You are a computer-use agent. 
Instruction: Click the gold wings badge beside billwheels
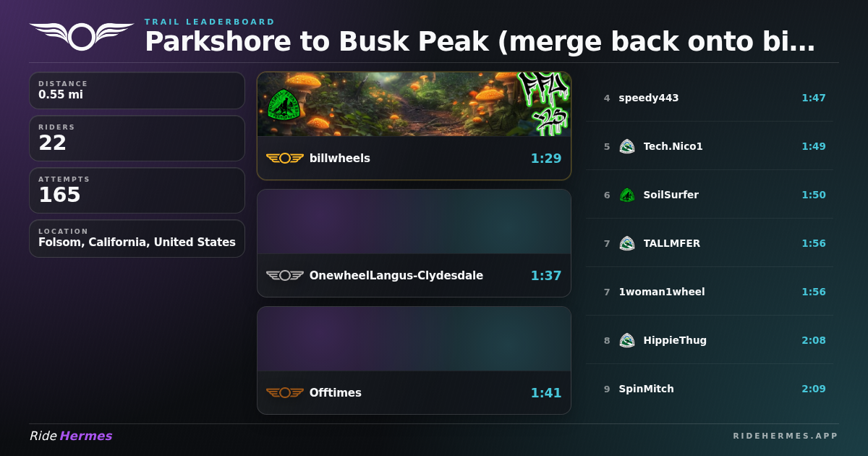point(285,158)
